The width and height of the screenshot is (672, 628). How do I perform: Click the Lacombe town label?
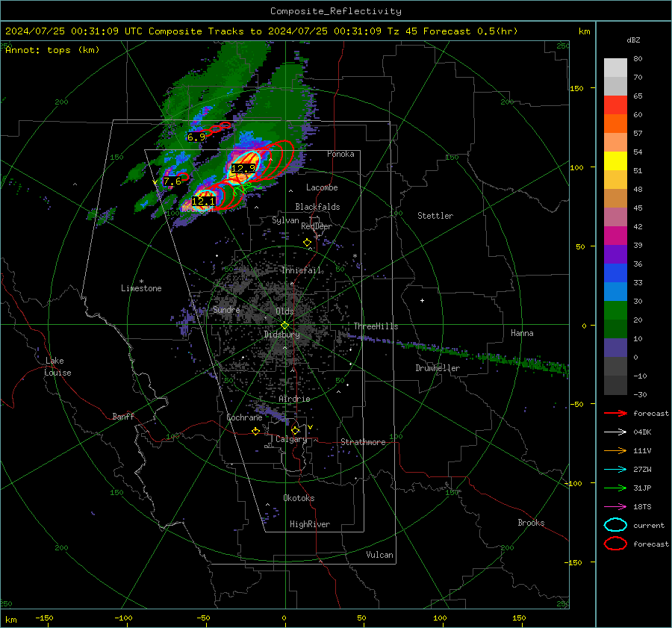pyautogui.click(x=322, y=187)
